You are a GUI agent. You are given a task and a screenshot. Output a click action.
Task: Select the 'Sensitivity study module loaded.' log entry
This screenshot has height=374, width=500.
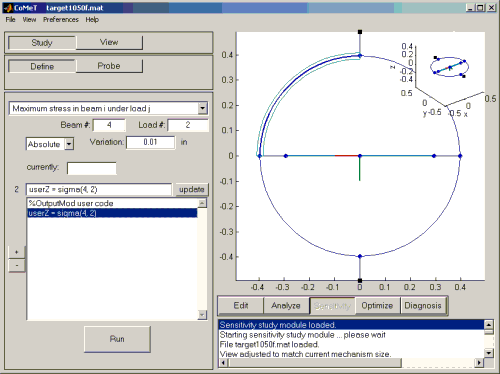(351, 325)
